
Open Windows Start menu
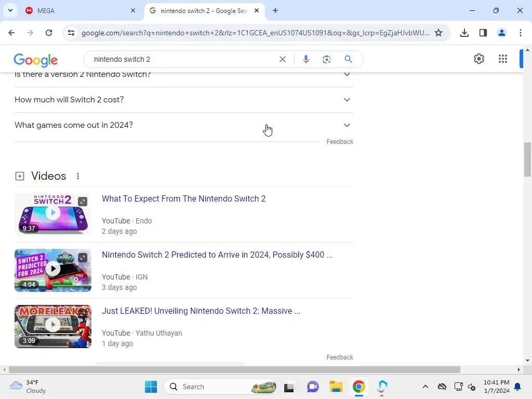coord(151,387)
